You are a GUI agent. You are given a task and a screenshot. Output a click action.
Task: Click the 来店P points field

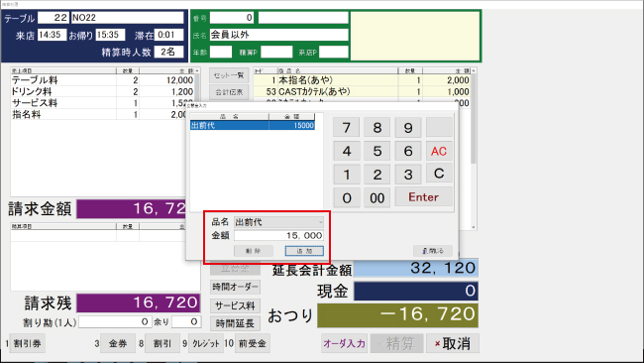(334, 53)
